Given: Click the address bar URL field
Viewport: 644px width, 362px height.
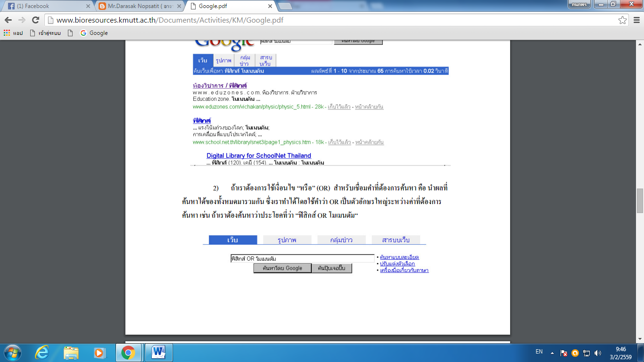Looking at the screenshot, I should coord(330,20).
